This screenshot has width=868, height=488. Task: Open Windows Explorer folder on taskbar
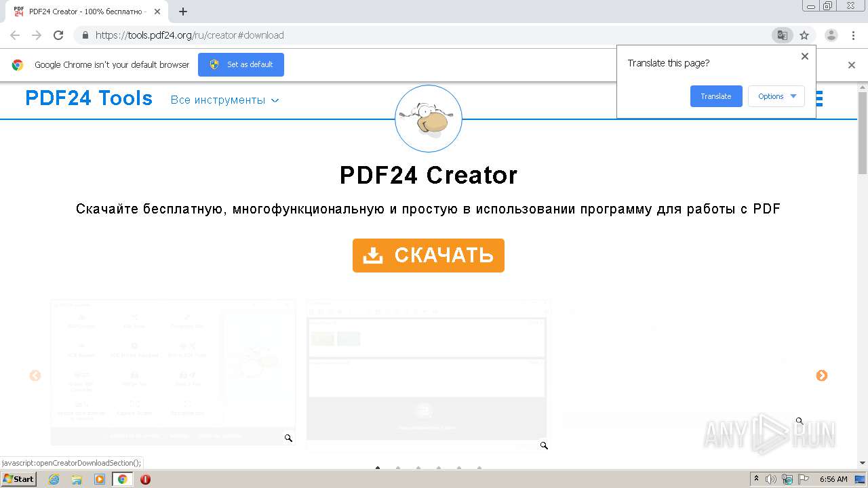click(77, 479)
